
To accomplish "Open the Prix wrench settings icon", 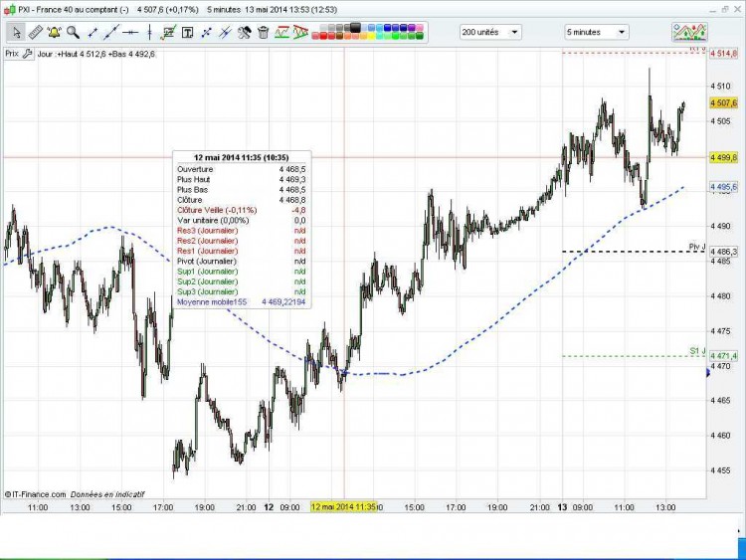I will coord(28,54).
